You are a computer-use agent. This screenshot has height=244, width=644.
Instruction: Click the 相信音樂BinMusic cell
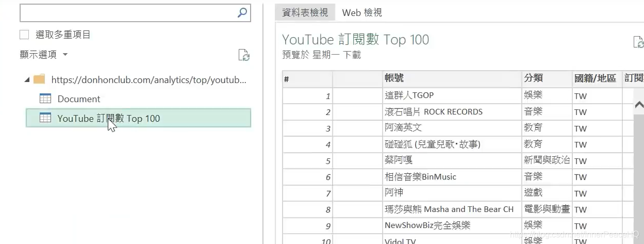(452, 177)
